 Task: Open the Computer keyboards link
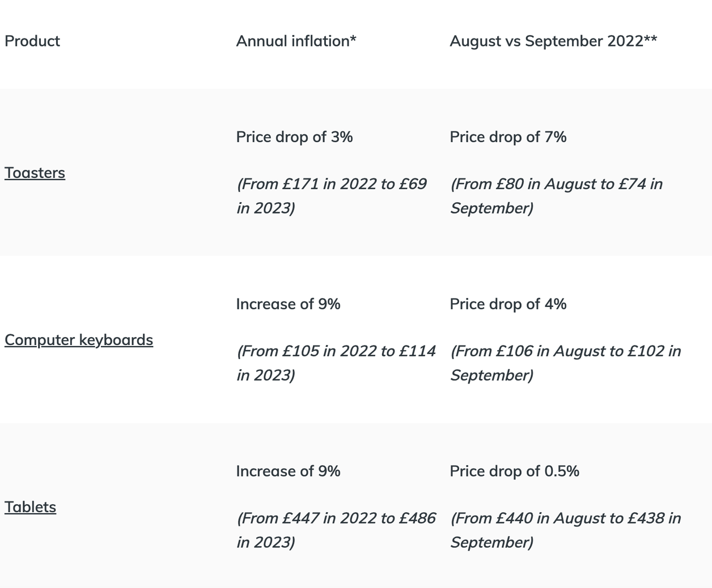[x=79, y=340]
